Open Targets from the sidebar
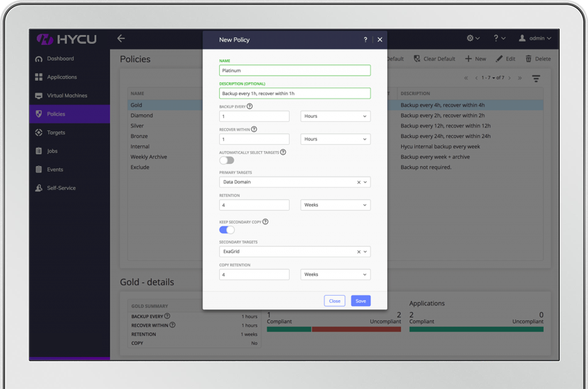588x389 pixels. coord(56,133)
